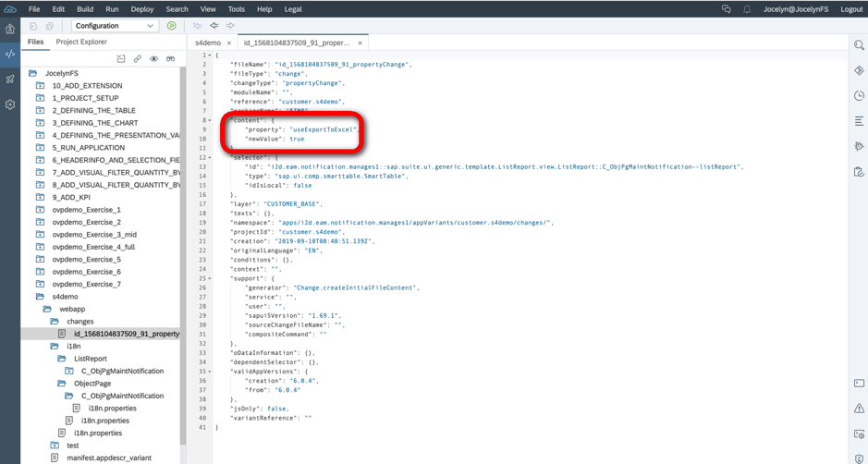Select the JocelynFS root folder
Viewport: 868px width, 464px height.
(61, 73)
